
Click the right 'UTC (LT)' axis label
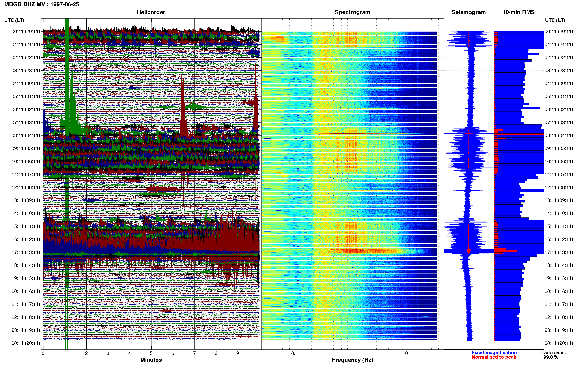pos(555,20)
